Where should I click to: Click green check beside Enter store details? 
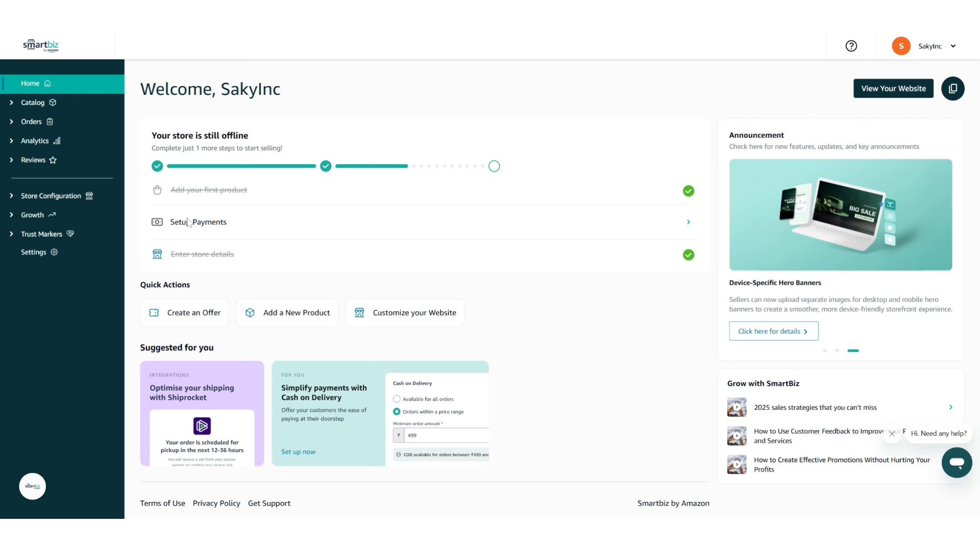[689, 255]
